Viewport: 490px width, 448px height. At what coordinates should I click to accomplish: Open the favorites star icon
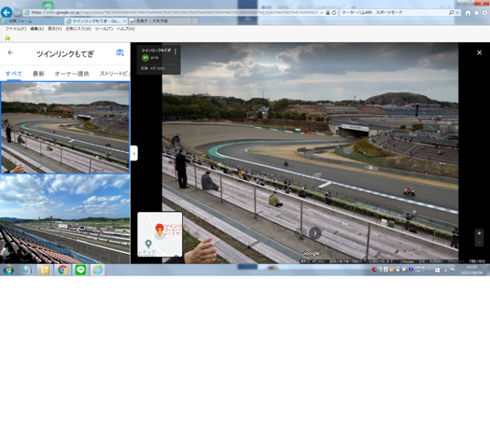(x=476, y=13)
